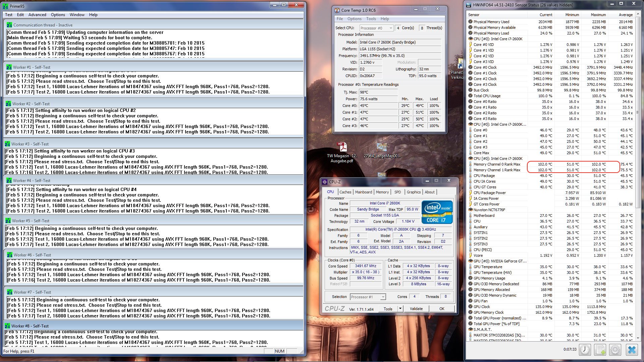The width and height of the screenshot is (644, 362).
Task: Click thermometer icon beside CPU Package row
Action: [x=470, y=176]
